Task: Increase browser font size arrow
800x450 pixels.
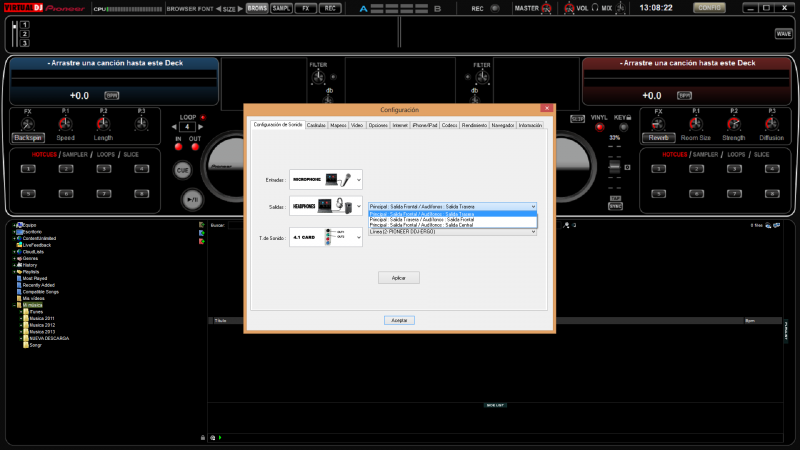Action: (240, 9)
